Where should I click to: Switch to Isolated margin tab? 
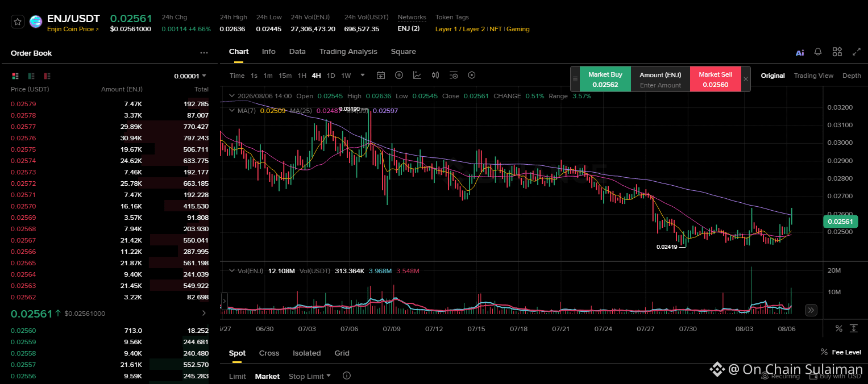point(307,353)
